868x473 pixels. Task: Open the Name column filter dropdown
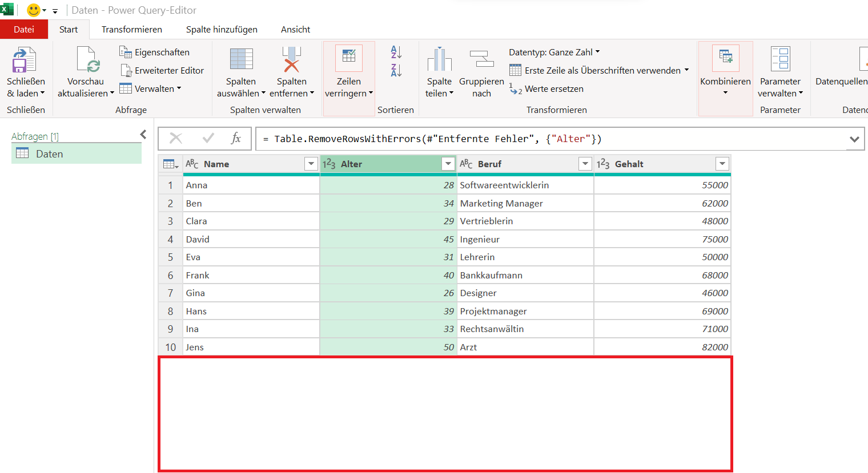click(x=311, y=164)
